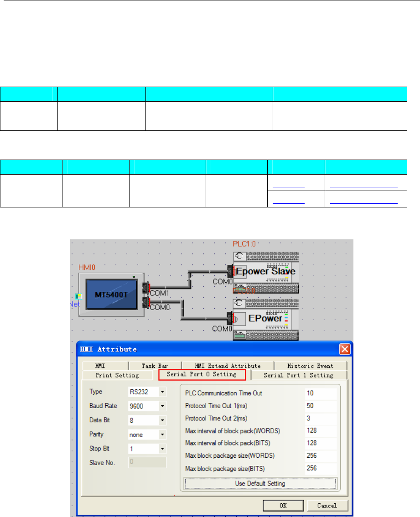The image size is (420, 517).
Task: Expand the Type RS232 dropdown
Action: point(162,392)
